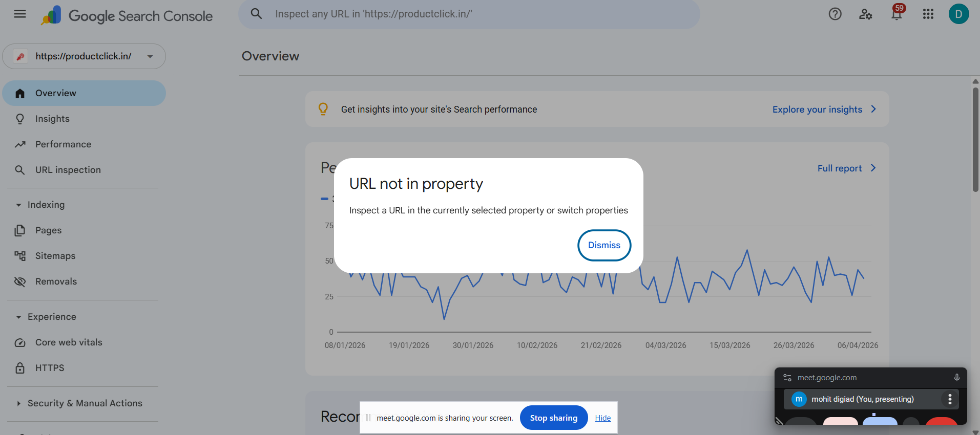Viewport: 980px width, 435px height.
Task: Click the Help question mark icon
Action: pyautogui.click(x=835, y=14)
